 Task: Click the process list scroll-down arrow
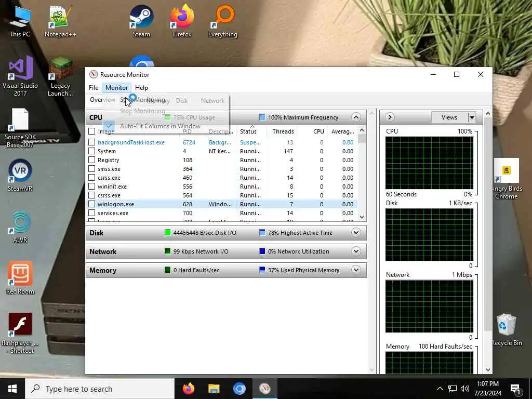pos(362,217)
